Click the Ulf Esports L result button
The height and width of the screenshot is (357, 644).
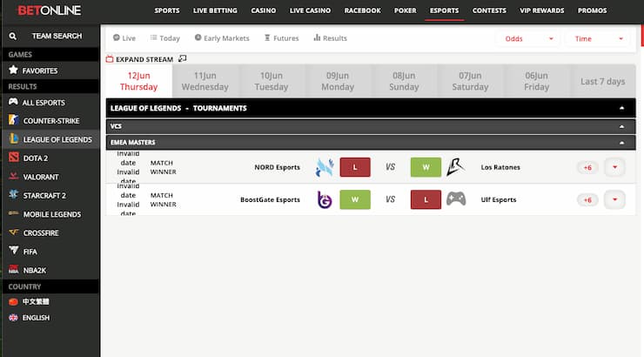click(426, 199)
